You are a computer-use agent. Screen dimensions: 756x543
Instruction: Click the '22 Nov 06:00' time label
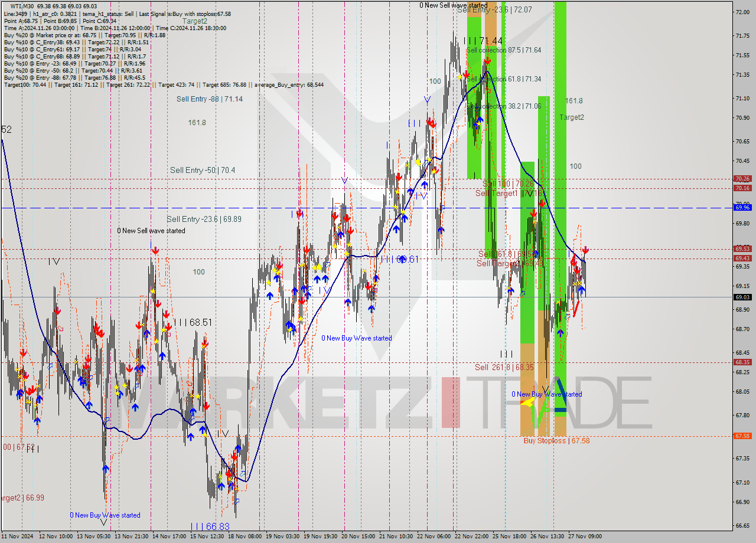pyautogui.click(x=435, y=537)
